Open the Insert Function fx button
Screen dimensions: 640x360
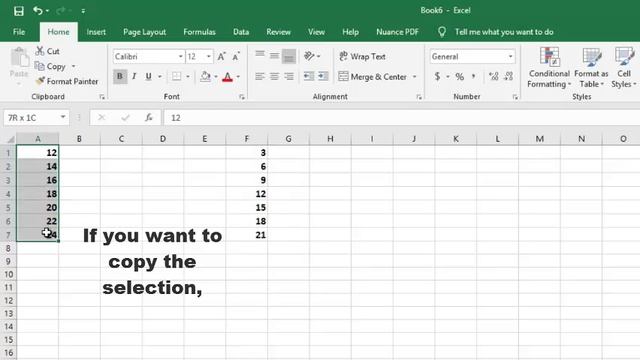149,118
